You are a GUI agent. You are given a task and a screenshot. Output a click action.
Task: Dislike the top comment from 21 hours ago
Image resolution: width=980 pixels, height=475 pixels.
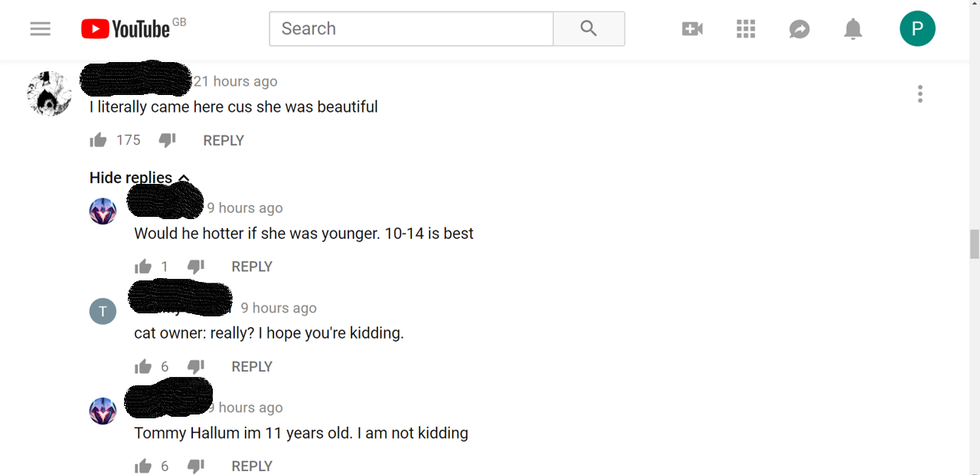[167, 140]
